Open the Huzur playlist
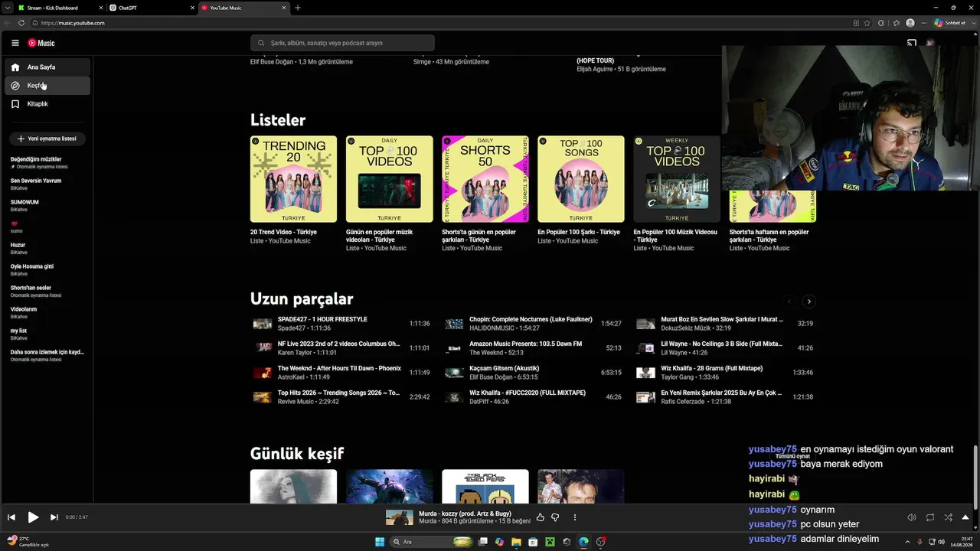 [47, 249]
